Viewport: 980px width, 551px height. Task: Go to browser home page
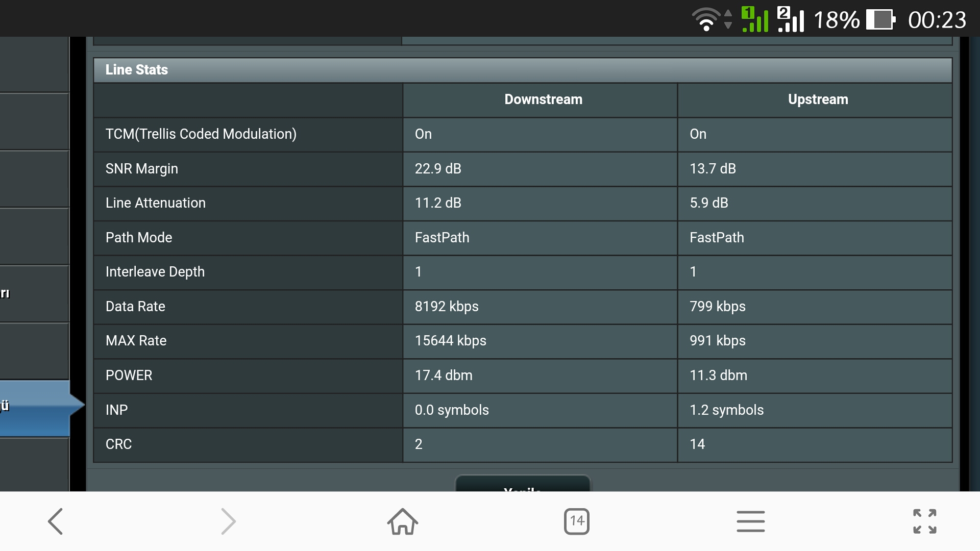(x=402, y=521)
